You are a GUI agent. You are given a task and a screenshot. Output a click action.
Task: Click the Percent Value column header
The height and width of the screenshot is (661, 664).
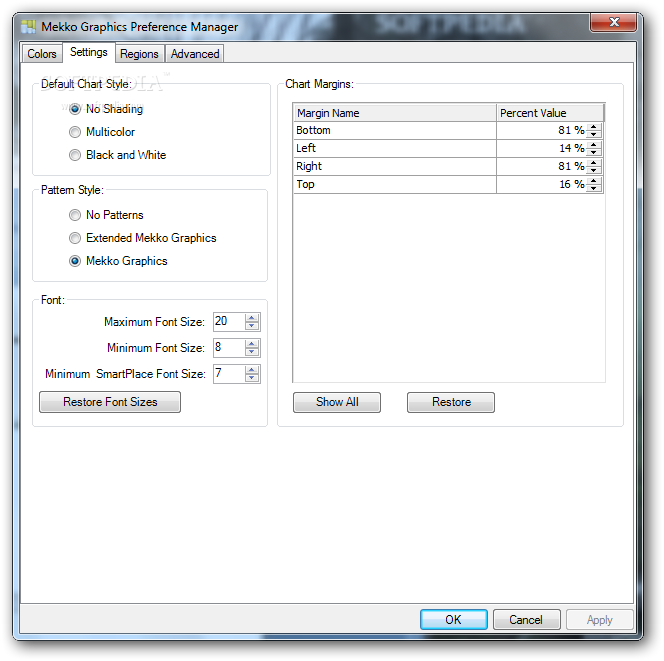(x=550, y=113)
